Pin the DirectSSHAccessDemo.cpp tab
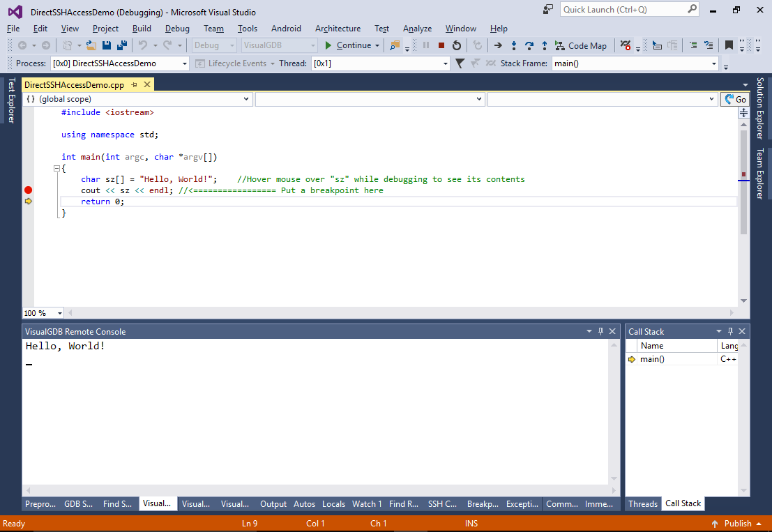 [134, 84]
